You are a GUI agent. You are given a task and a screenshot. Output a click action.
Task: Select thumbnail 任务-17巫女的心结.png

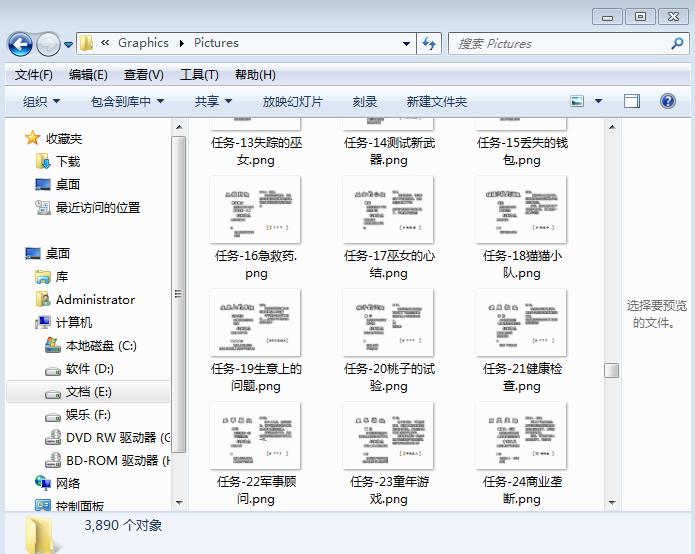tap(388, 210)
